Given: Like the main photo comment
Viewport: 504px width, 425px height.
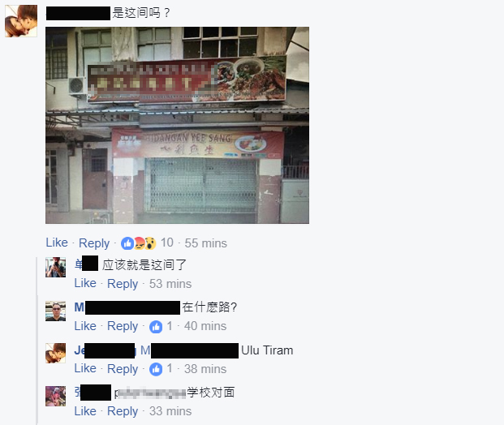Looking at the screenshot, I should (x=57, y=243).
